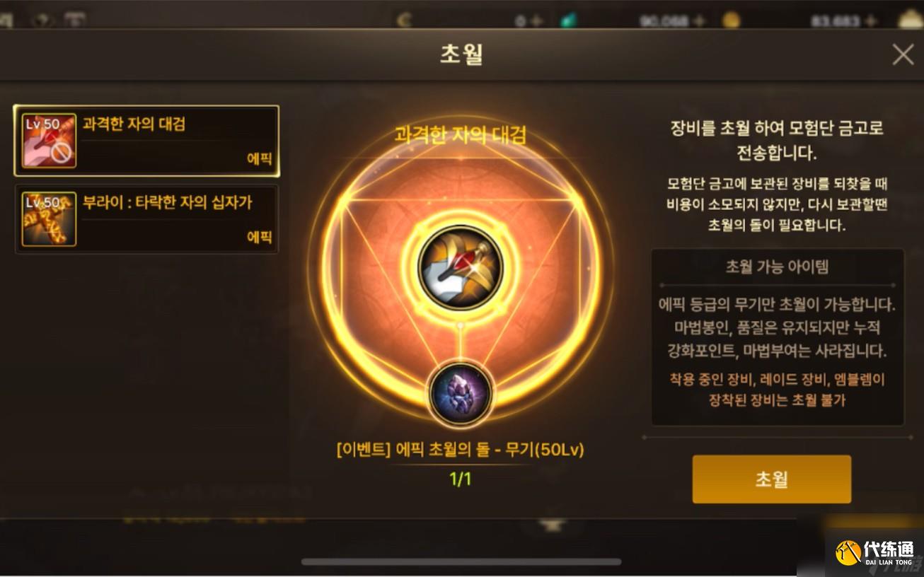Click the 과격한 자의 대검 title above the circle

tap(461, 135)
